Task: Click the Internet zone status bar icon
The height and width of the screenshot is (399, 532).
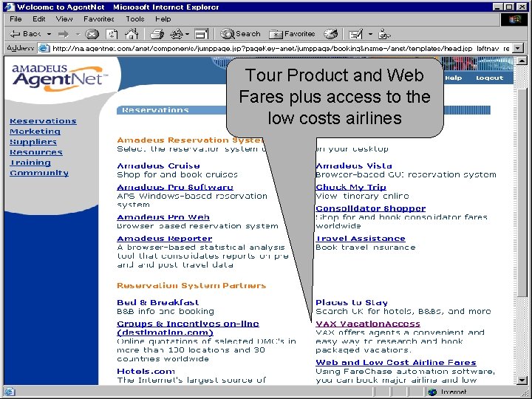Action: 432,392
